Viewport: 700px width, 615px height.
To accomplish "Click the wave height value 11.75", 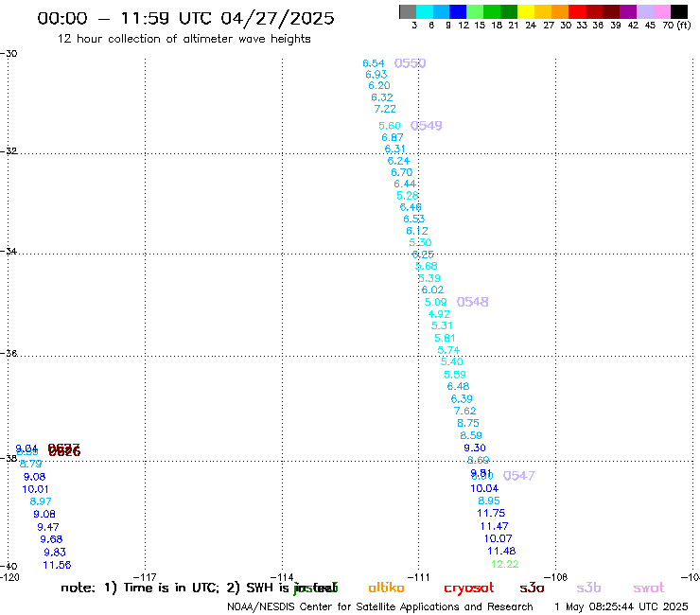I will [x=491, y=513].
